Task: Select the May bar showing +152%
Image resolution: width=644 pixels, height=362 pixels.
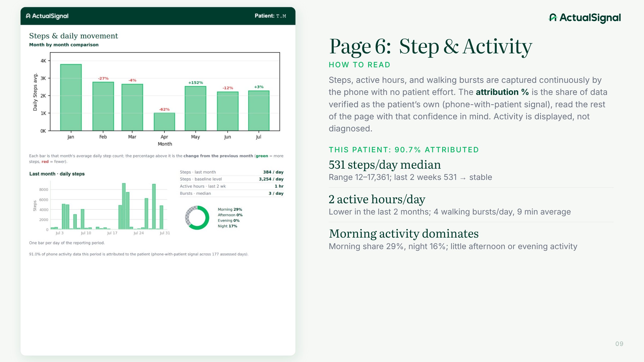Action: click(x=195, y=108)
